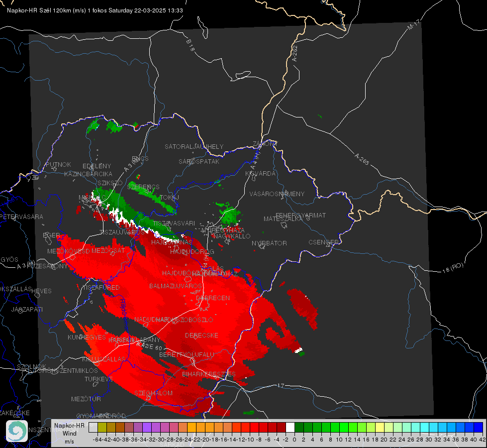The width and height of the screenshot is (487, 448).
Task: Click the ENCS town label
Action: 140,159
